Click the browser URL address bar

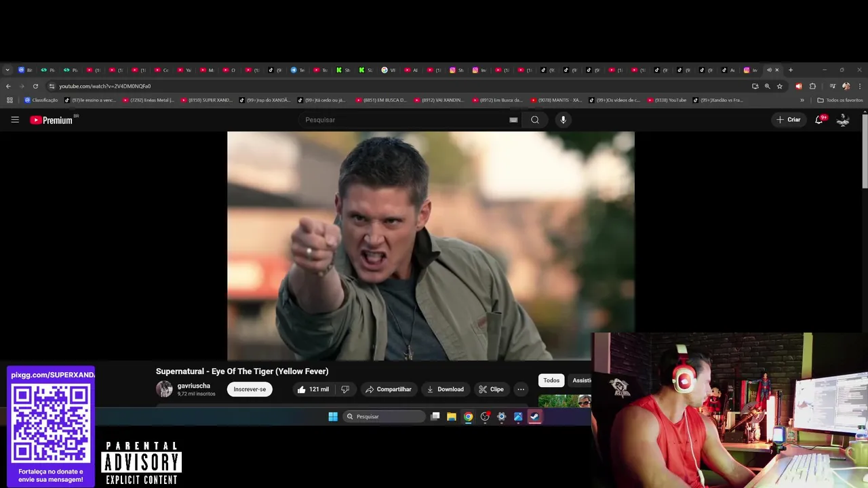pos(400,86)
